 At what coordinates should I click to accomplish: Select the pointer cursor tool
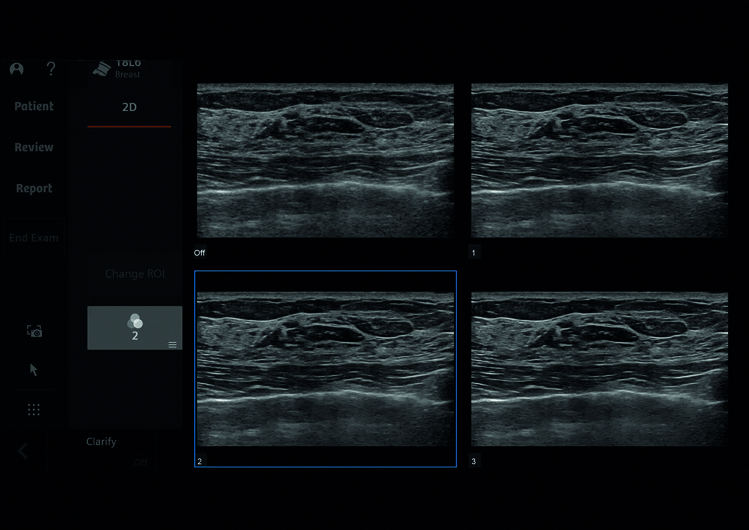point(34,370)
